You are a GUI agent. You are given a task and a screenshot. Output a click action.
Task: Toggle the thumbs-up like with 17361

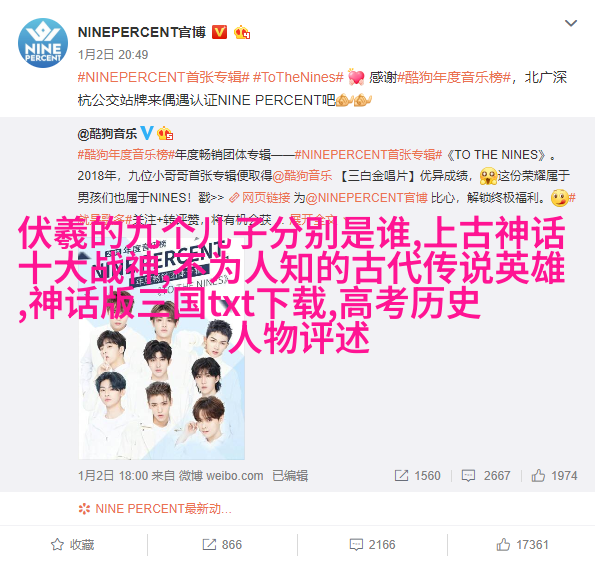[522, 545]
